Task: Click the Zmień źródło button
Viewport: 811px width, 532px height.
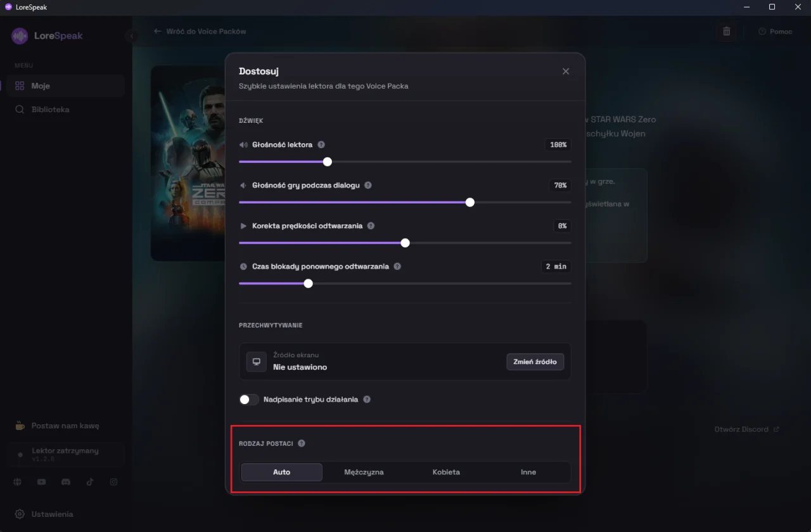Action: (535, 362)
